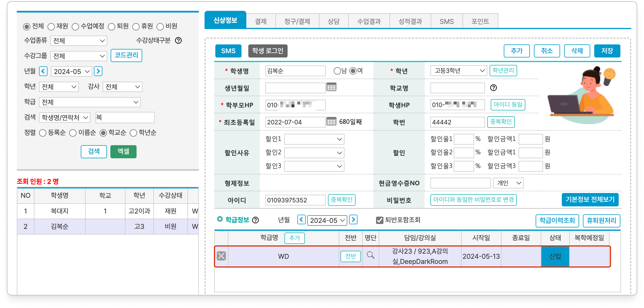Go to previous month in left filter

[x=43, y=71]
